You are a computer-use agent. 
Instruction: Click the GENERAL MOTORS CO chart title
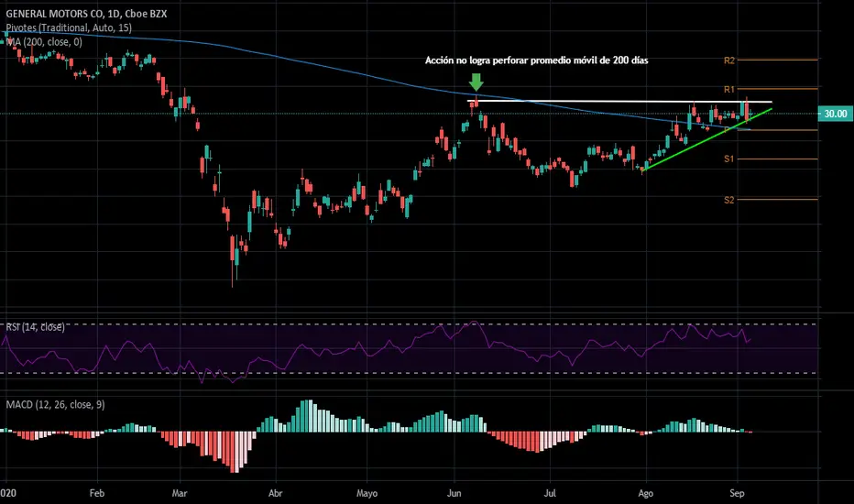[86, 14]
